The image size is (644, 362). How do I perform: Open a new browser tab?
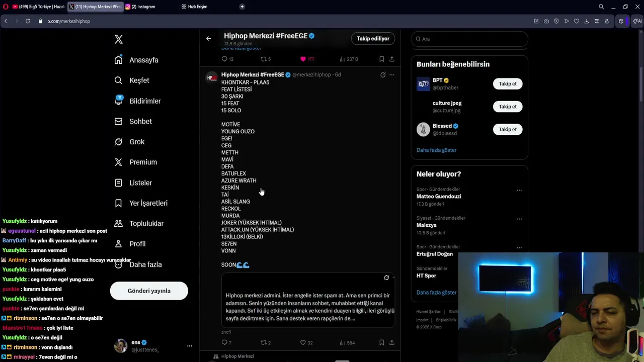click(242, 7)
